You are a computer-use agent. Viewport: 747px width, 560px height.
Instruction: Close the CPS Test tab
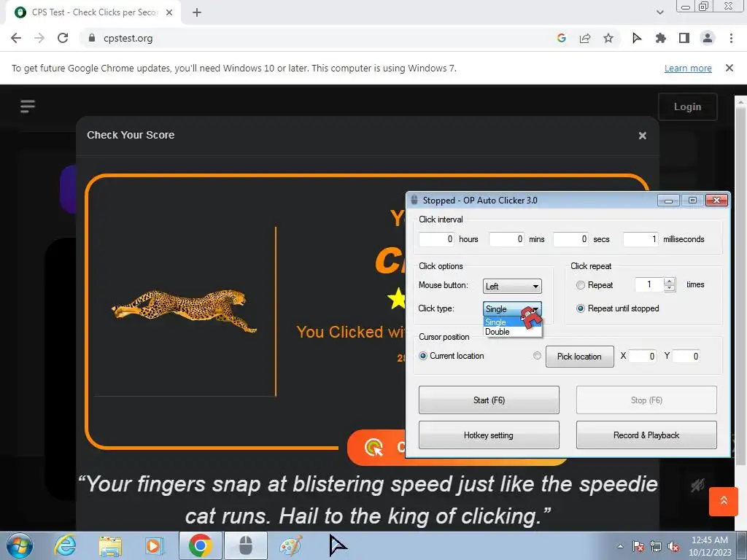click(x=169, y=12)
